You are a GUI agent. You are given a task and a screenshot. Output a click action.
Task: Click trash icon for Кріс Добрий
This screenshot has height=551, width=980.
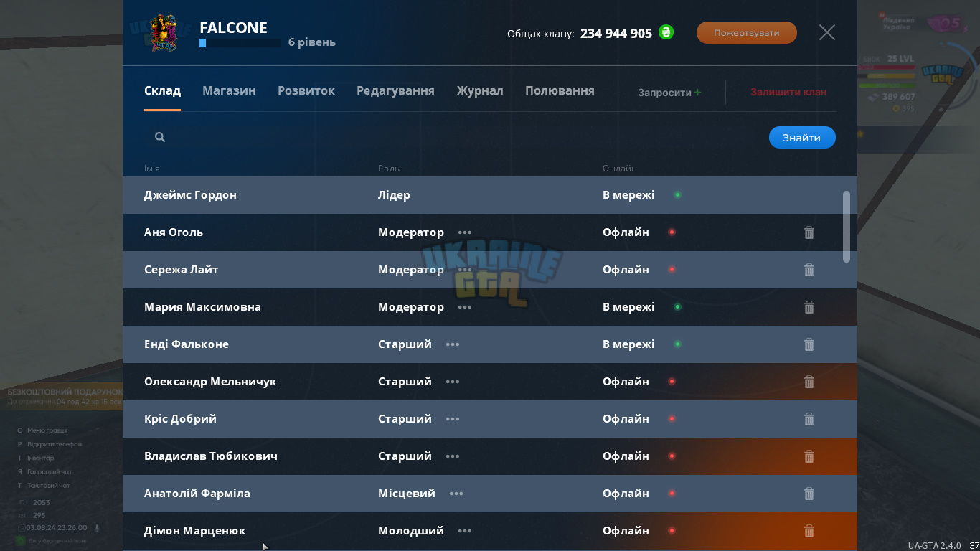point(809,419)
